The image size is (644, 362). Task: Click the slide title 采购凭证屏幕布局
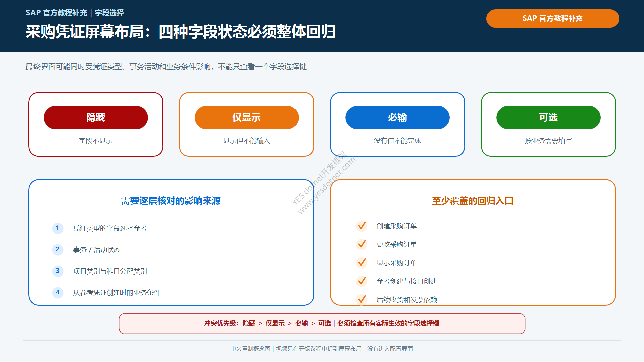coord(180,32)
